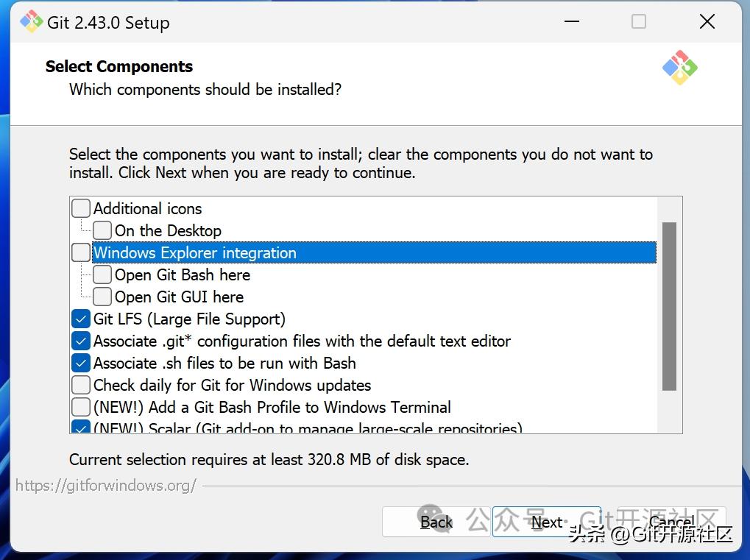Uncheck Git LFS (Large File Support)
Screen dimensions: 750x560
(81, 319)
